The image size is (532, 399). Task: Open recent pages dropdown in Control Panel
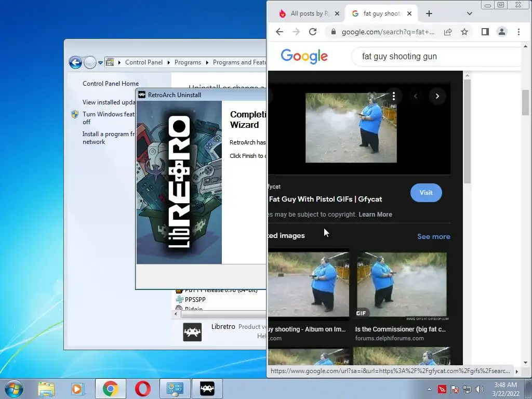point(100,63)
